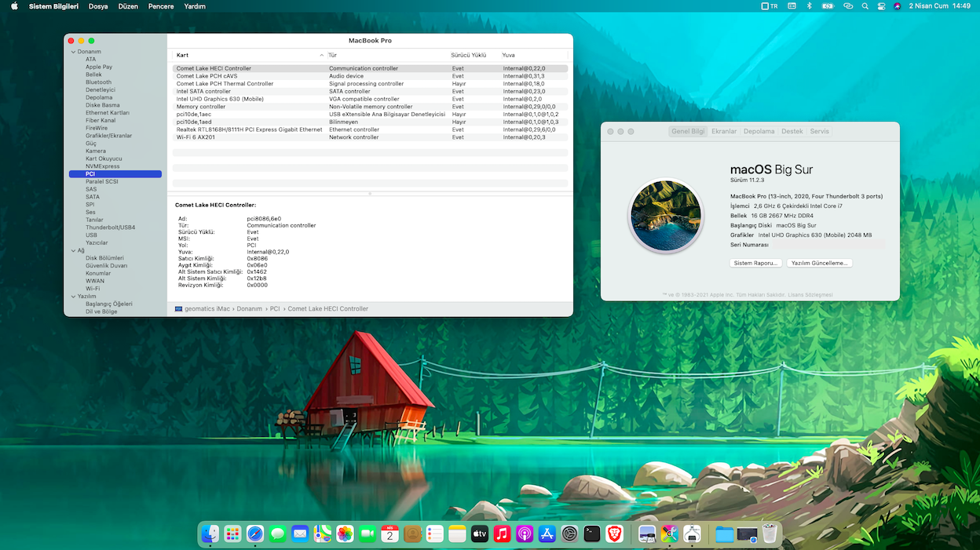
Task: Open Maps app in Dock
Action: click(x=323, y=534)
